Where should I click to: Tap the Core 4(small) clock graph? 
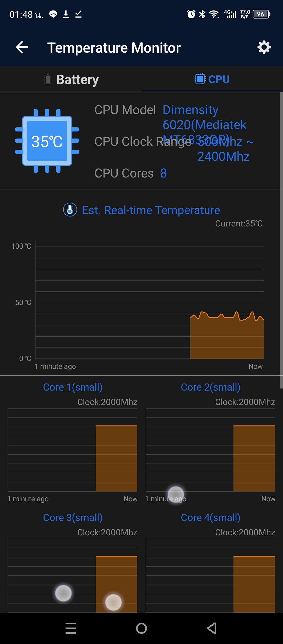(x=210, y=575)
